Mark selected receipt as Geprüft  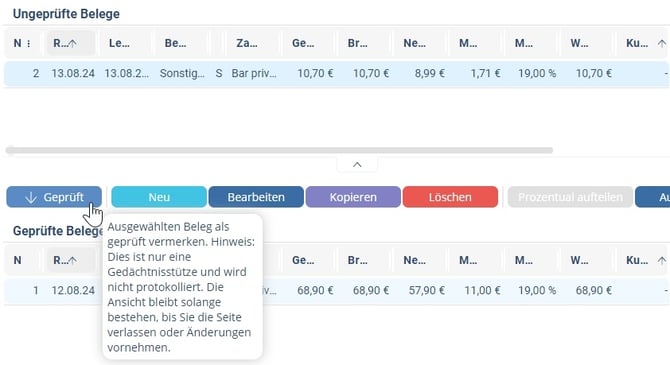[54, 197]
